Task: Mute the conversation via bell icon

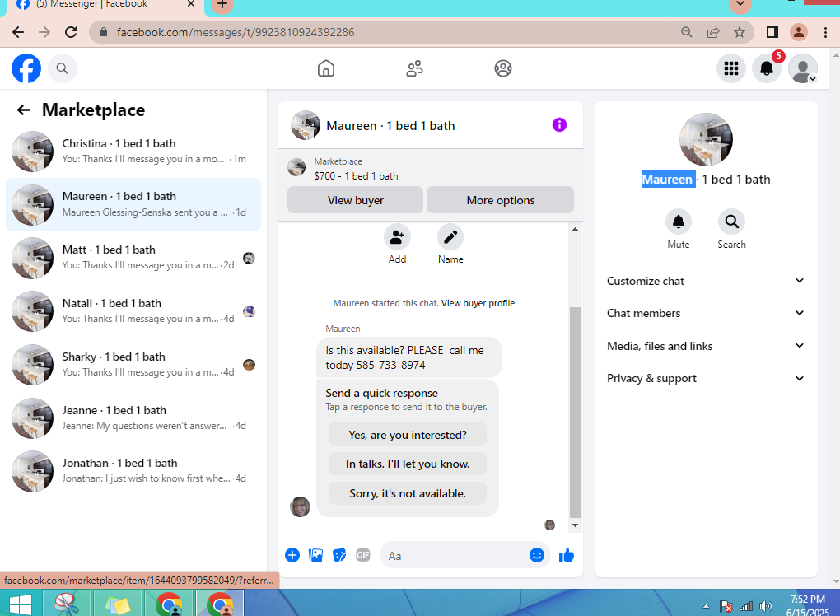Action: pos(679,222)
